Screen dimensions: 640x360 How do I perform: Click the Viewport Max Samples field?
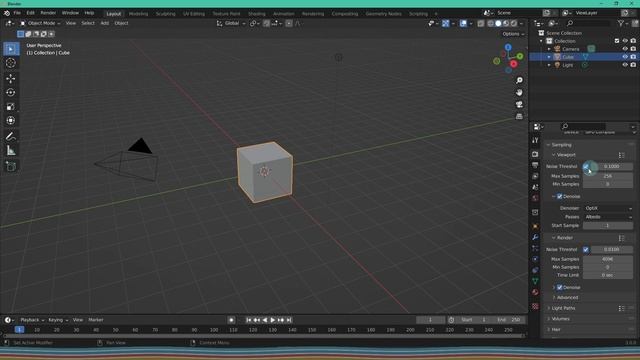pos(608,176)
